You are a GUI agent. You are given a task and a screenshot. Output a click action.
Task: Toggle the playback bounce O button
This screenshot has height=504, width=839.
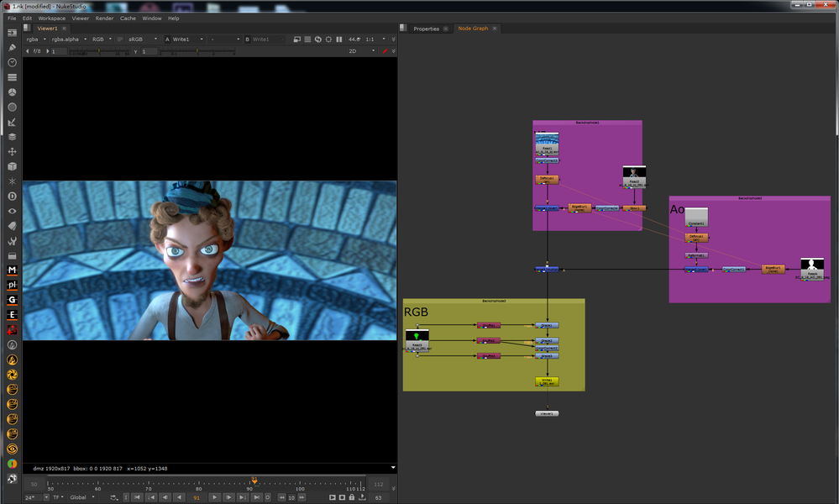pyautogui.click(x=268, y=497)
